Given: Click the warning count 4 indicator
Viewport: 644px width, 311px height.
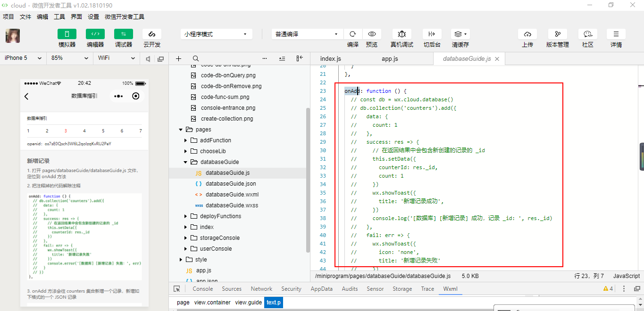Looking at the screenshot, I should (608, 289).
